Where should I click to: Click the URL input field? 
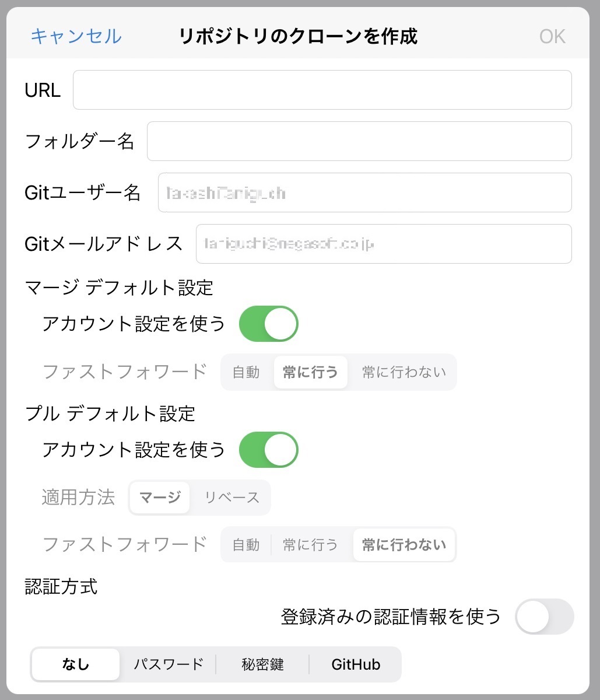pos(322,89)
